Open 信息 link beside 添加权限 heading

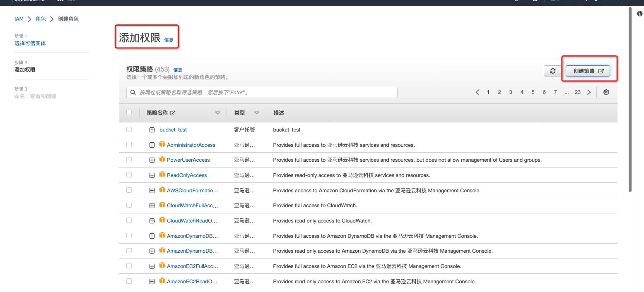coord(169,40)
